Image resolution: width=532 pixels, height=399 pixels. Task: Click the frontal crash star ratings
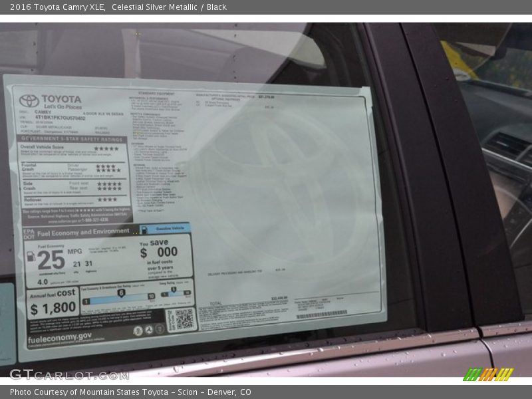[x=108, y=169]
